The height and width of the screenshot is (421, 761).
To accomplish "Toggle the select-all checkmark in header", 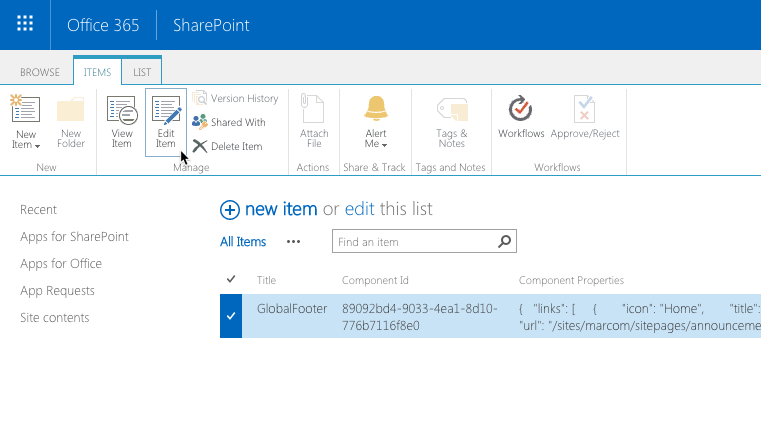I will coord(231,279).
